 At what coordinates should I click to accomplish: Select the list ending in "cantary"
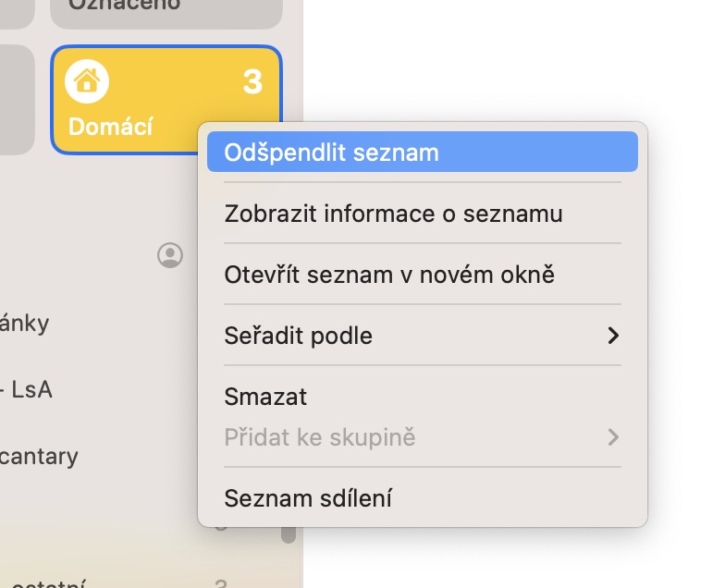pos(39,456)
